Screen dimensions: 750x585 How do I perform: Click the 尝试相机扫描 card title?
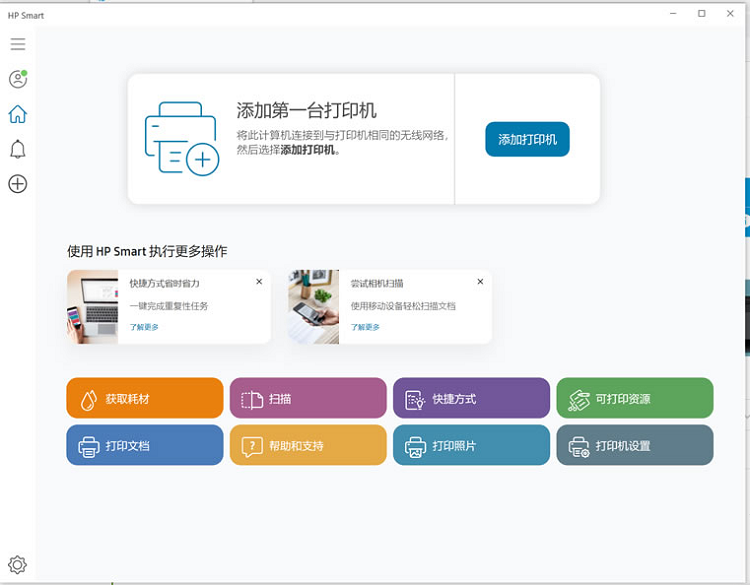376,284
